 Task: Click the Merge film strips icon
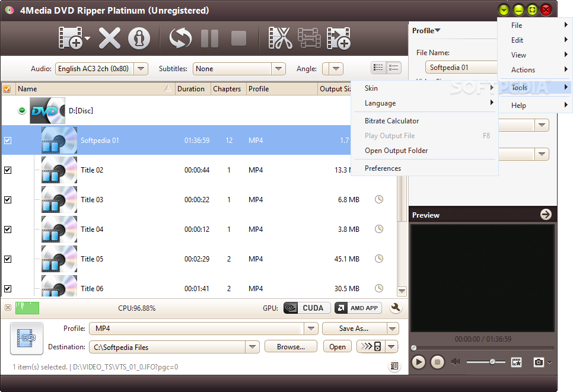tap(309, 38)
